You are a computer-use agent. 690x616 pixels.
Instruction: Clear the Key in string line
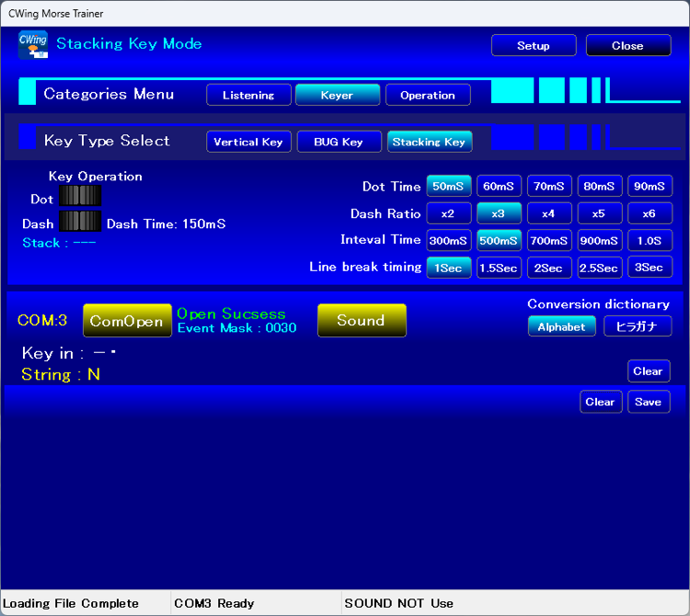[x=648, y=371]
